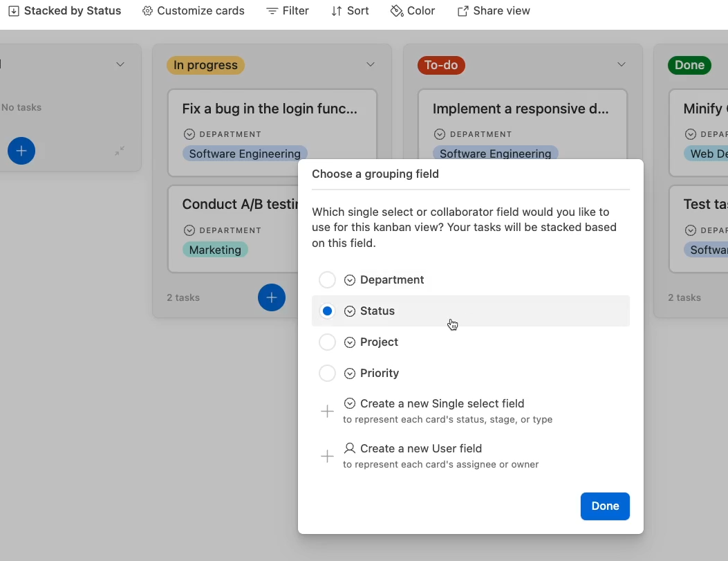Click the Sort arrows icon
Viewport: 728px width, 561px height.
pyautogui.click(x=337, y=10)
